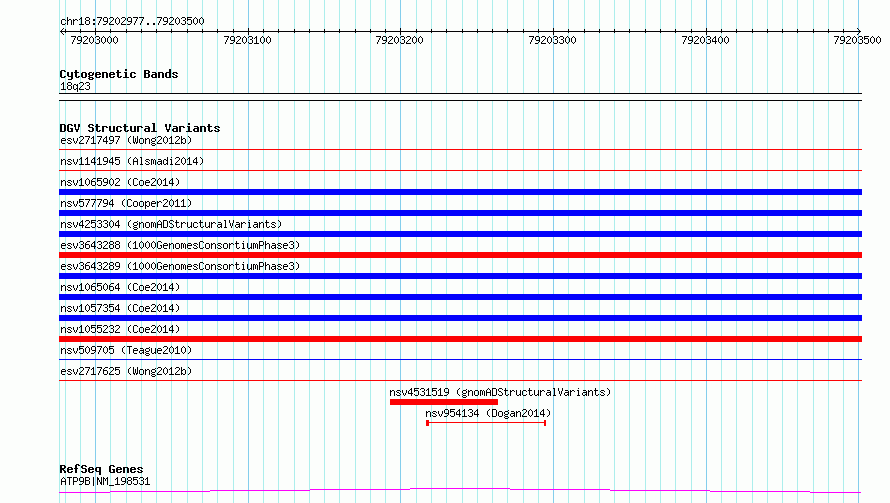This screenshot has height=503, width=890.
Task: Open the nsv1057354 (Coe2014) variant label
Action: pos(120,308)
